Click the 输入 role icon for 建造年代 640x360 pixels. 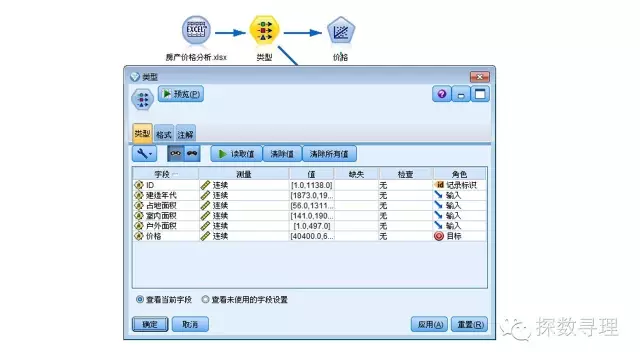coord(438,195)
